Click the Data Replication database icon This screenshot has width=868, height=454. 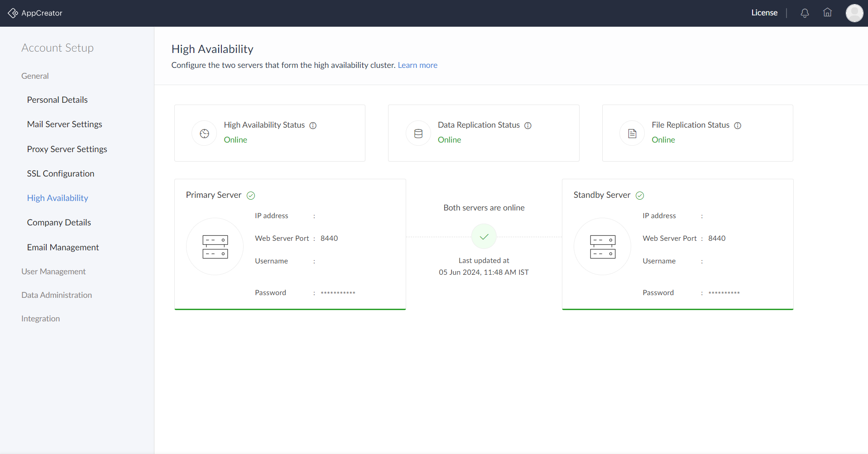tap(418, 134)
